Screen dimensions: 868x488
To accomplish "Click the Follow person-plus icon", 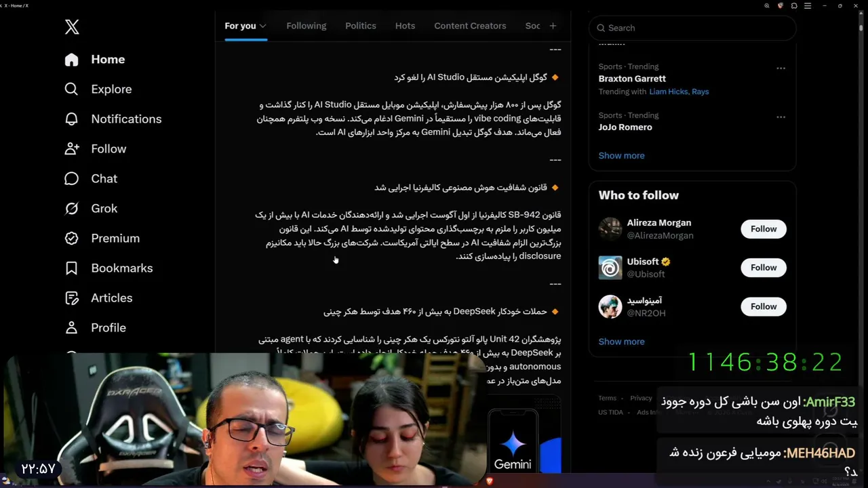I will (x=71, y=149).
